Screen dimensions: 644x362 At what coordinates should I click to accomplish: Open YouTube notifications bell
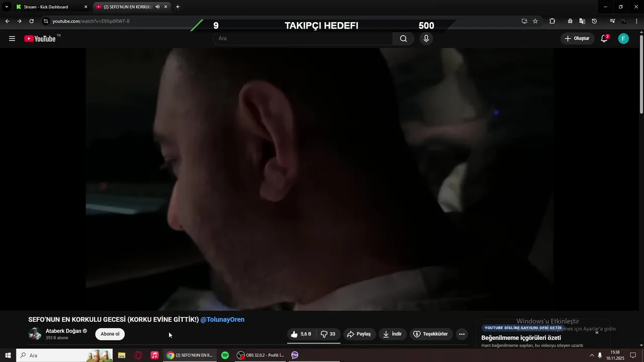point(604,39)
